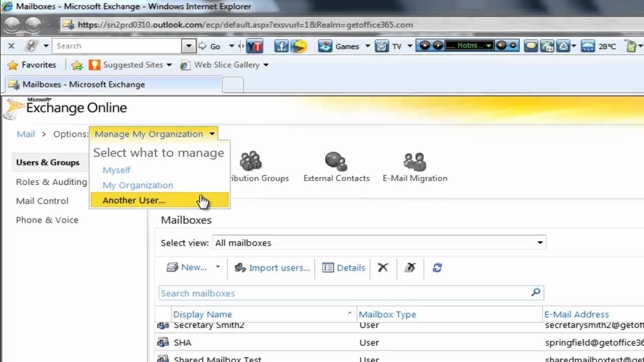Open the Manage My Organization dropdown
This screenshot has width=644, height=362.
pyautogui.click(x=154, y=134)
